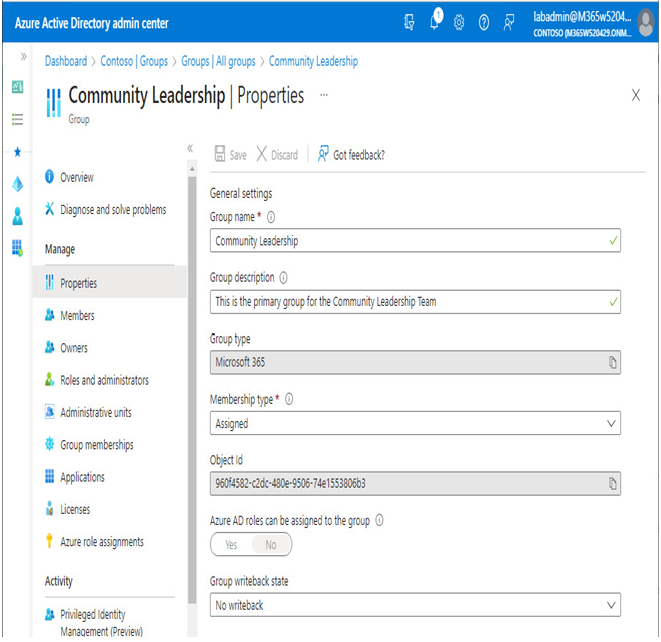The width and height of the screenshot is (661, 642).
Task: Click the Group description info icon
Action: point(284,278)
